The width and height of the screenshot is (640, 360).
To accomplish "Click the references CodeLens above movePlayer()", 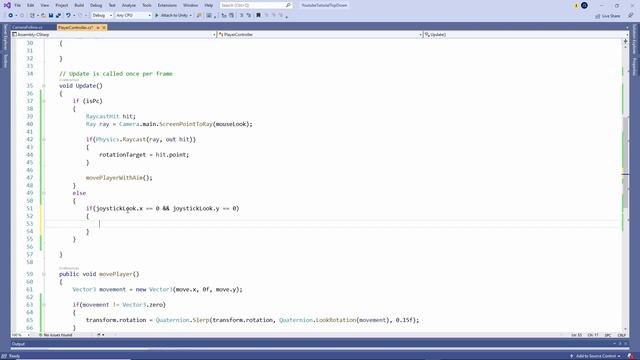I will pyautogui.click(x=69, y=268).
